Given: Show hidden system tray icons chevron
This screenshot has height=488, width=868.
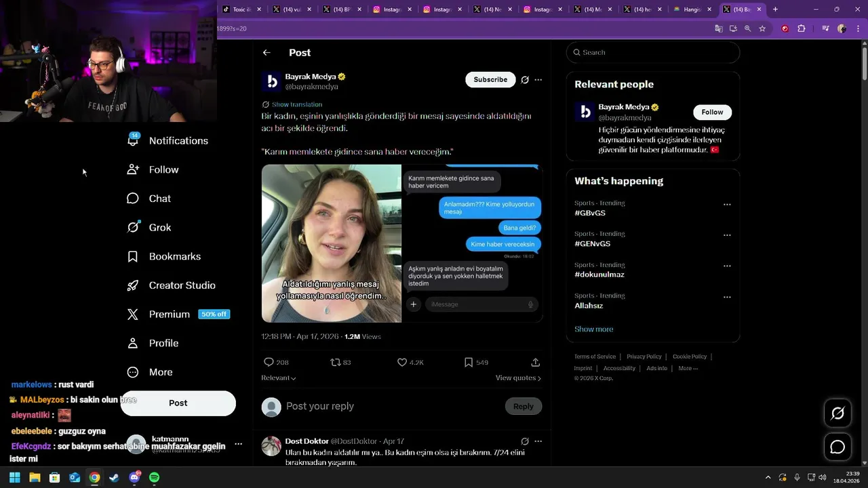Looking at the screenshot, I should (x=768, y=477).
